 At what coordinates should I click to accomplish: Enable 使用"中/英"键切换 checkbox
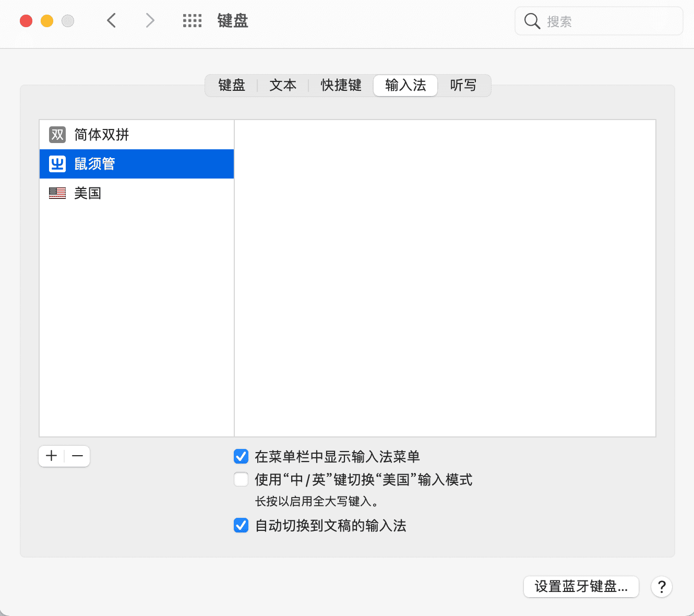click(241, 479)
